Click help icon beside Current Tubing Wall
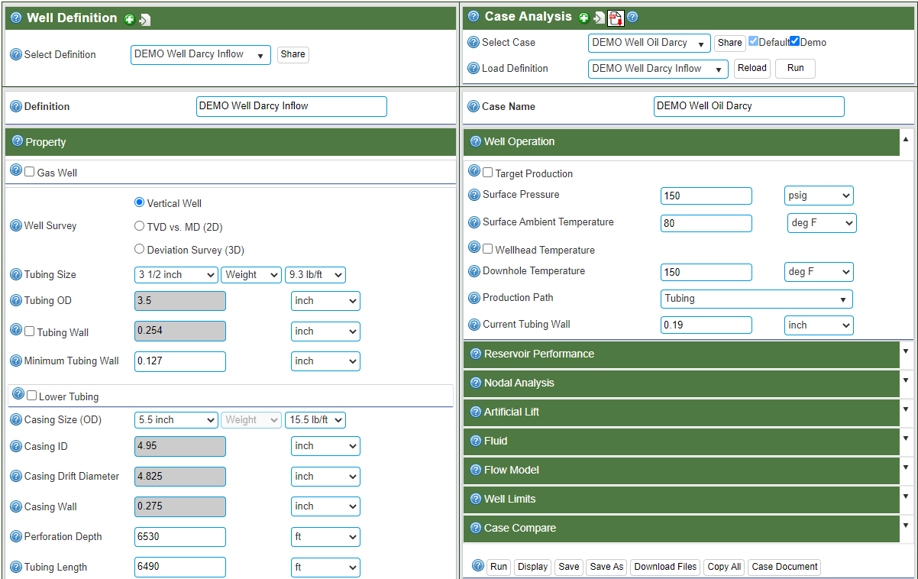The width and height of the screenshot is (918, 579). tap(474, 325)
